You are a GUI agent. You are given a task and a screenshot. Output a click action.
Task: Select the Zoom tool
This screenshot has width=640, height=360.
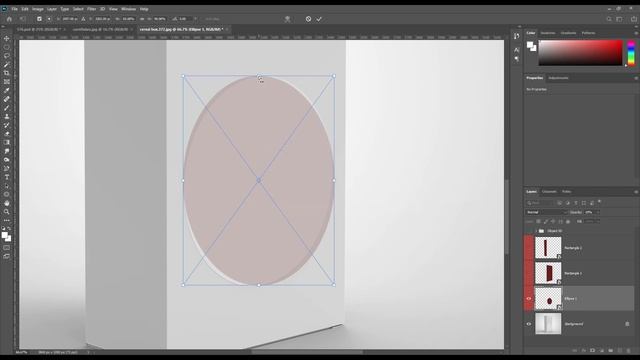7,212
